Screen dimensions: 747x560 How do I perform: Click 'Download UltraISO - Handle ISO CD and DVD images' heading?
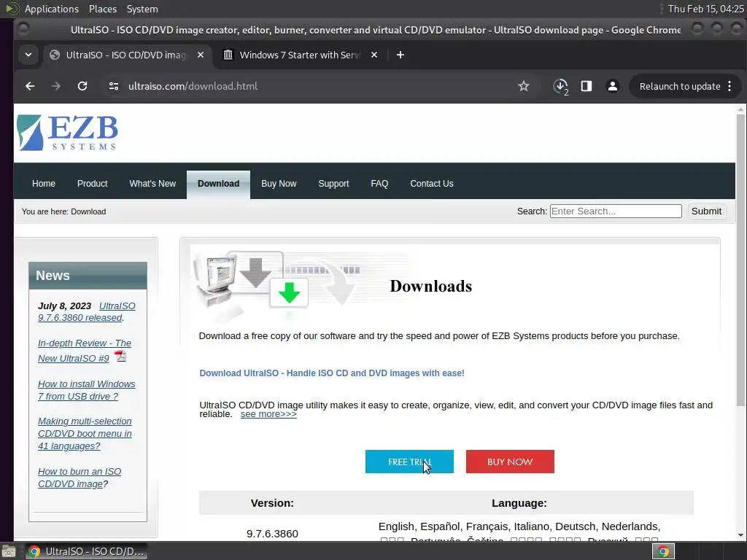(332, 373)
